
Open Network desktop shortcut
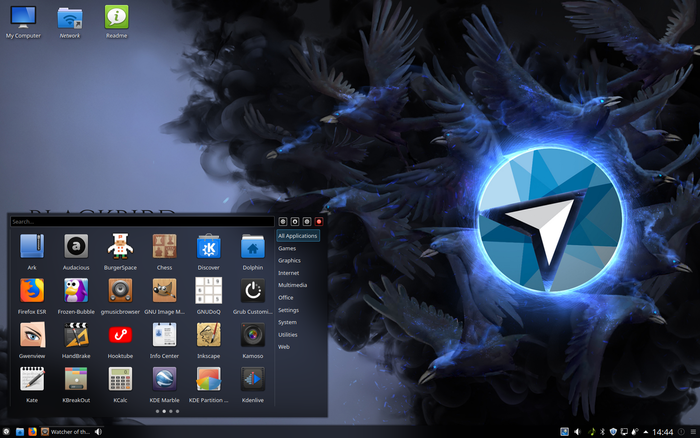point(70,21)
